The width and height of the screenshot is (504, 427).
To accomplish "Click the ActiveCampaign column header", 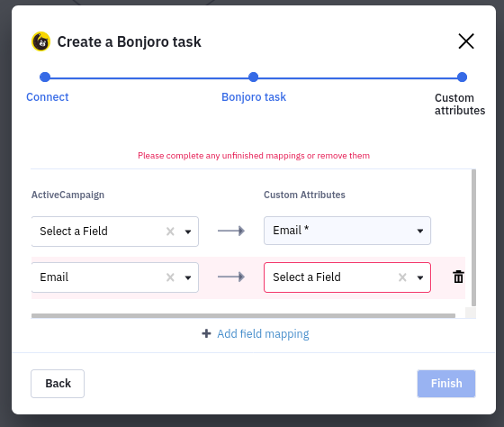I will (x=67, y=195).
